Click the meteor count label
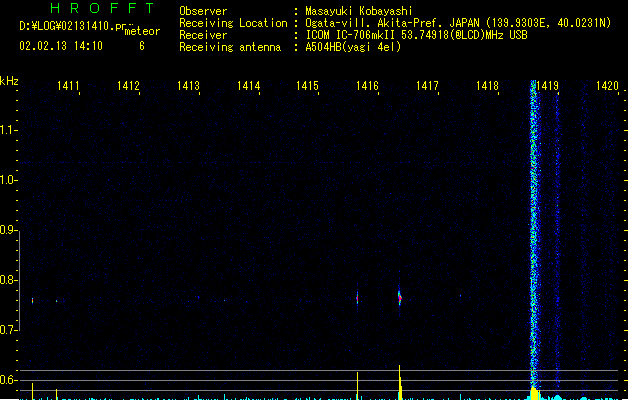The width and height of the screenshot is (629, 400). click(x=142, y=31)
